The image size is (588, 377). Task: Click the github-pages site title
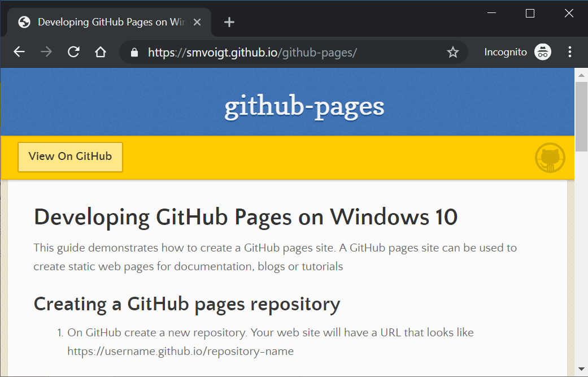(304, 105)
